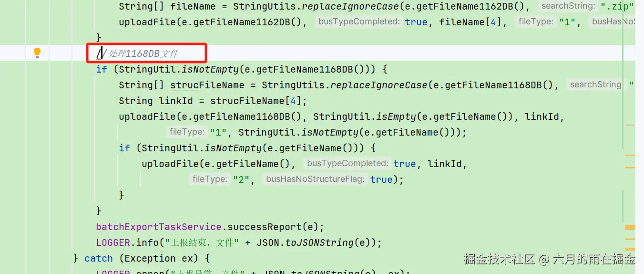This screenshot has height=274, width=644.
Task: Click the fileType hint before "2"
Action: [x=210, y=179]
